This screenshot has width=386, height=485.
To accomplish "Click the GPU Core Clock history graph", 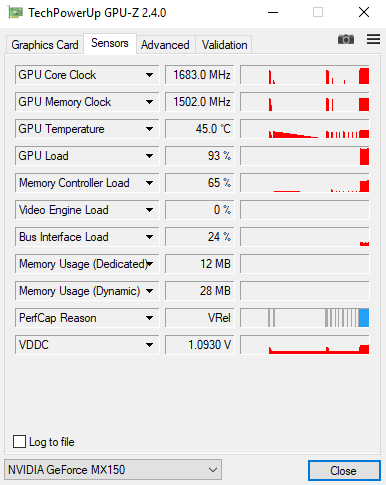I will coord(305,75).
